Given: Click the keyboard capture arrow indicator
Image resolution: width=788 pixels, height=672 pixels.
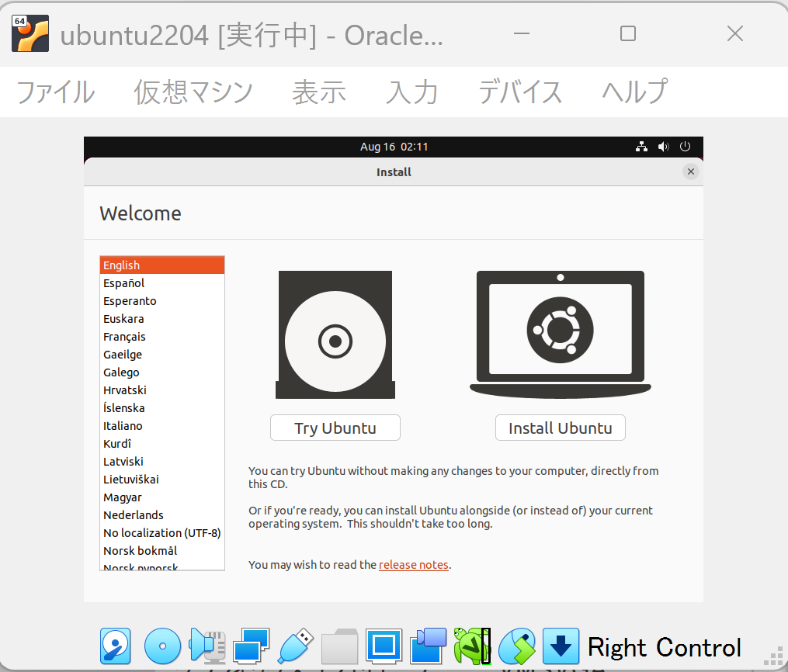Looking at the screenshot, I should click(561, 646).
